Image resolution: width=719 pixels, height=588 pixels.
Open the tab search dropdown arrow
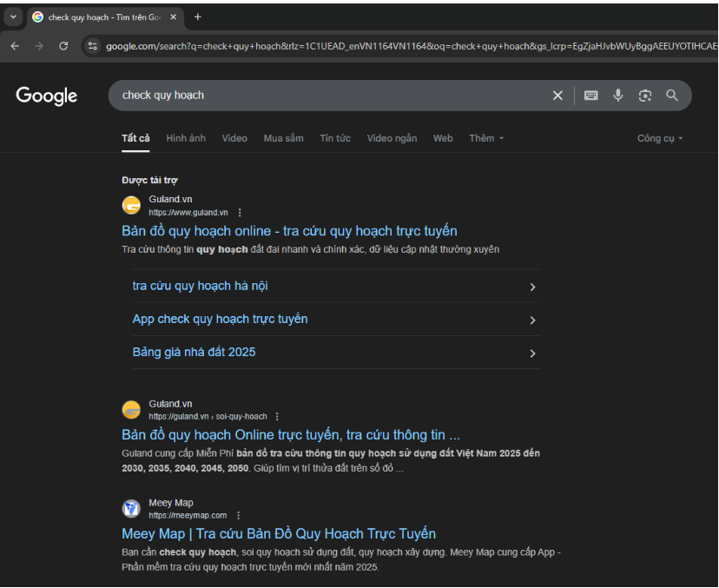tap(13, 17)
